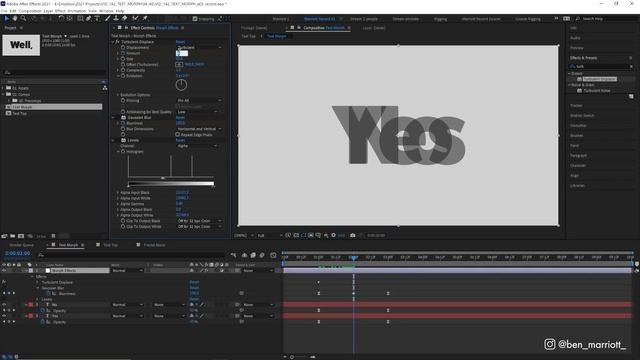Collapse the Turbulent Displace effect
The width and height of the screenshot is (640, 360).
(x=113, y=42)
